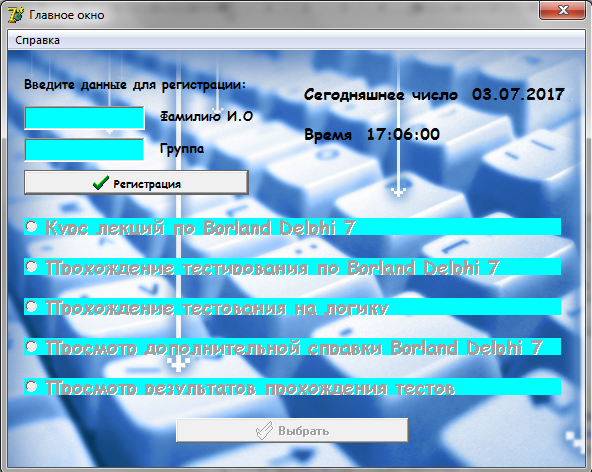Click the Время 17:06:00 clock label
592x472 pixels.
(x=372, y=134)
